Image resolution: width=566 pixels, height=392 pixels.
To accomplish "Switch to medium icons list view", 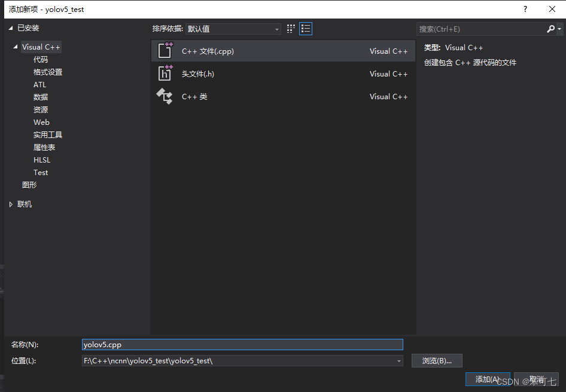I will [305, 29].
